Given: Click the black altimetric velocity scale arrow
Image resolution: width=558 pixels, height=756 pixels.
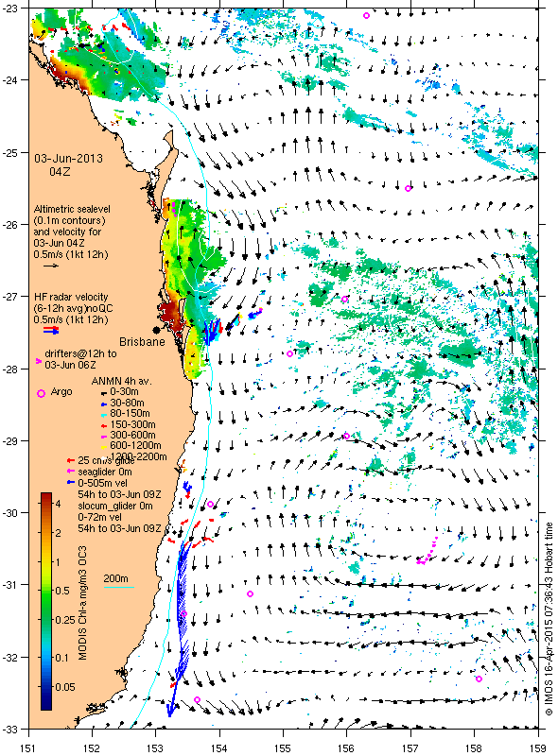Looking at the screenshot, I should (x=51, y=266).
